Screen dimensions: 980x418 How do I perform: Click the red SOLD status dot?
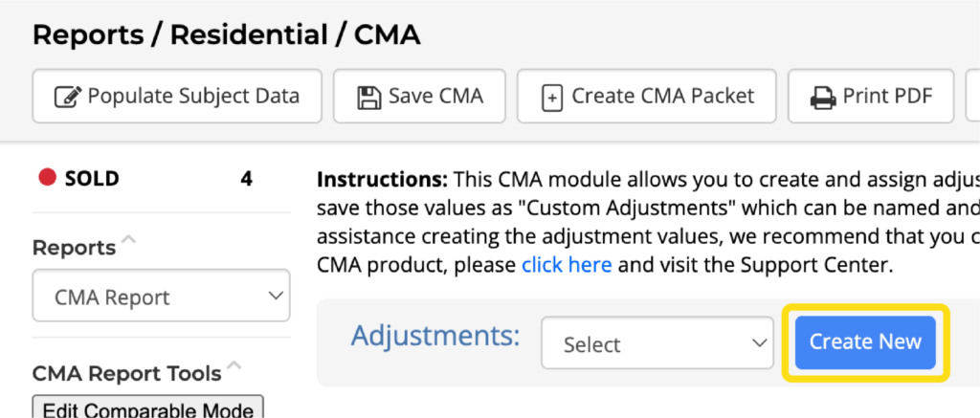[x=48, y=178]
